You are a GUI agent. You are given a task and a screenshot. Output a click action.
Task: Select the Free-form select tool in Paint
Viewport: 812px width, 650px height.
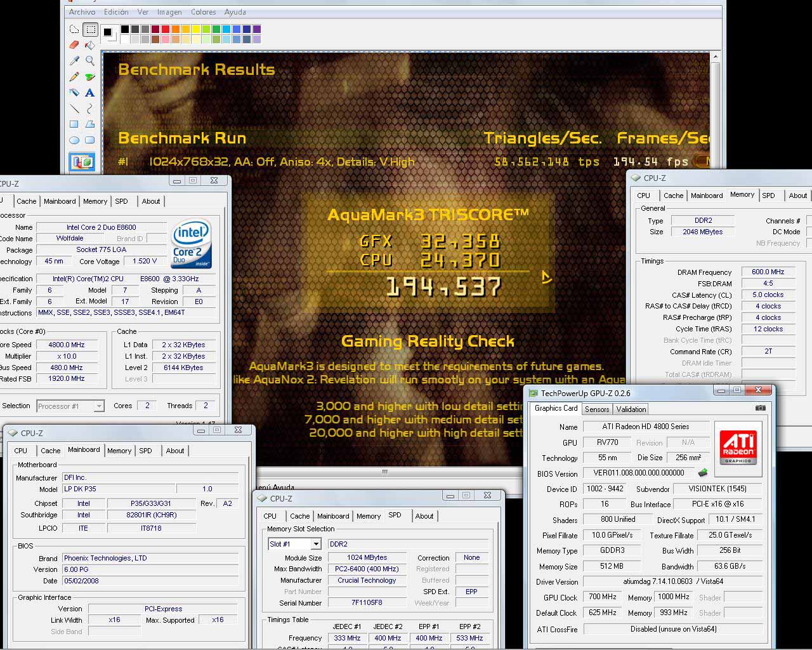74,29
